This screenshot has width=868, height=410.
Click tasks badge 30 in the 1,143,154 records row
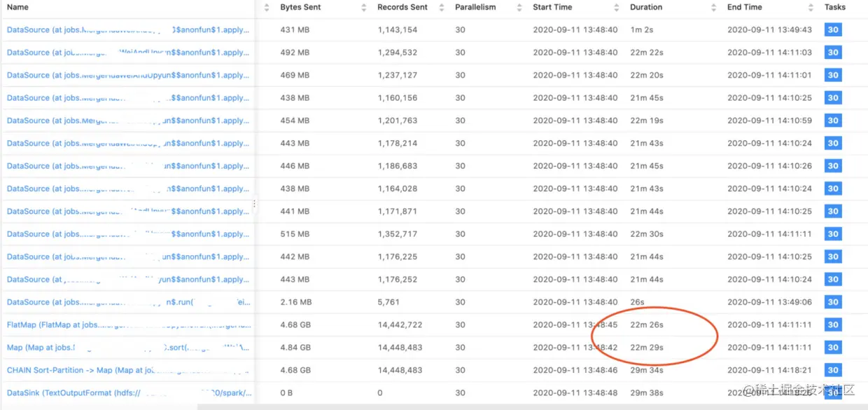click(x=833, y=30)
